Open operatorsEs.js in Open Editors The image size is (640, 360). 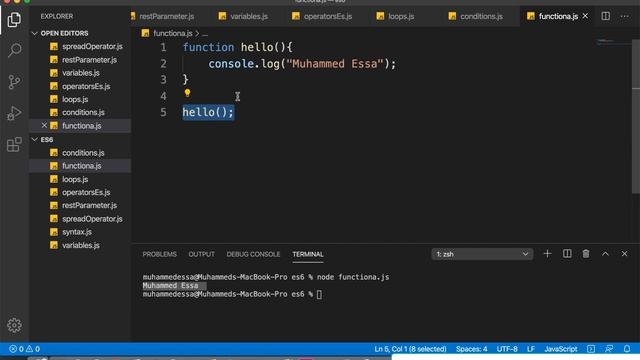[x=80, y=86]
